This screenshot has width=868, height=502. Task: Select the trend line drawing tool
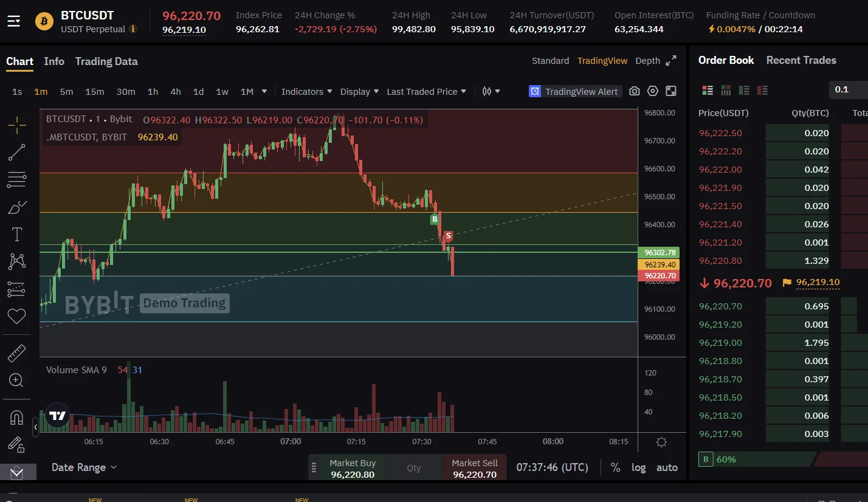pos(16,153)
